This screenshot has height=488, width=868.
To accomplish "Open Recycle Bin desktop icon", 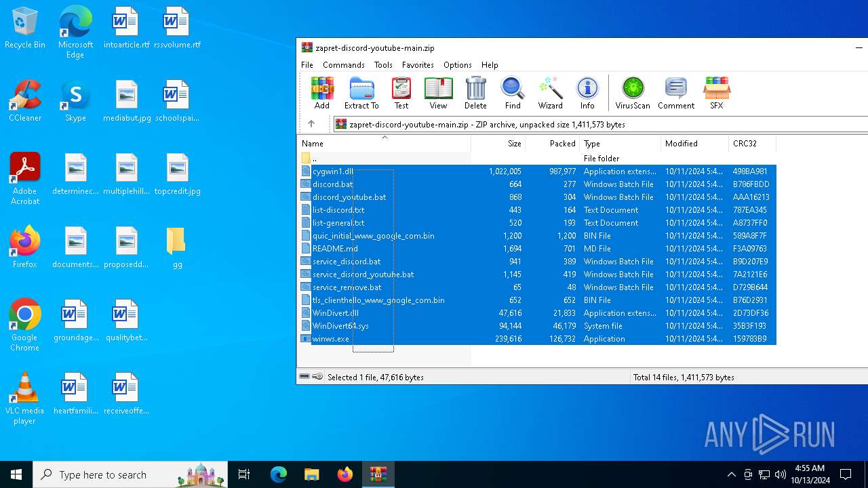I will (25, 28).
